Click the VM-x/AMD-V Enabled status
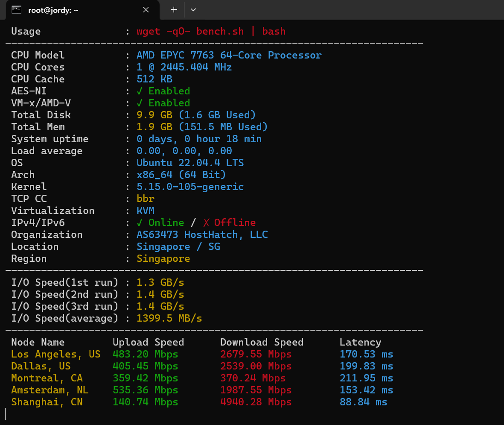 click(163, 103)
